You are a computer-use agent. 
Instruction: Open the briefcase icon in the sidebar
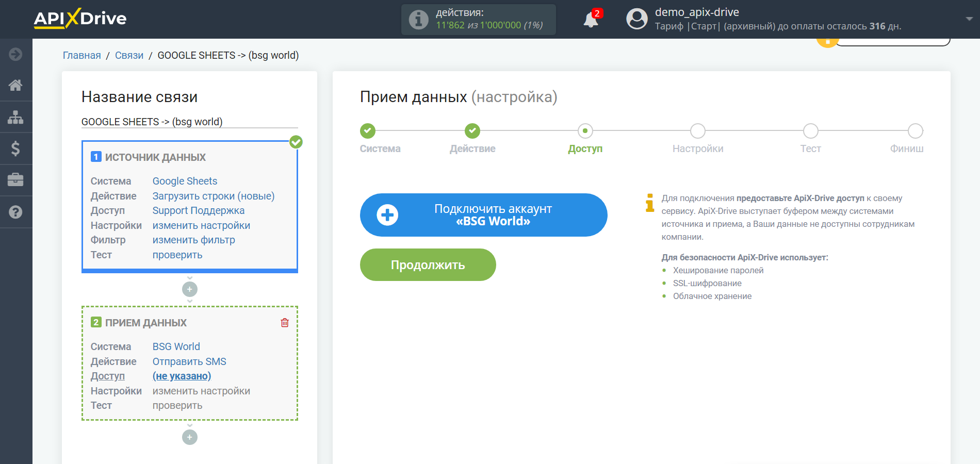[15, 180]
